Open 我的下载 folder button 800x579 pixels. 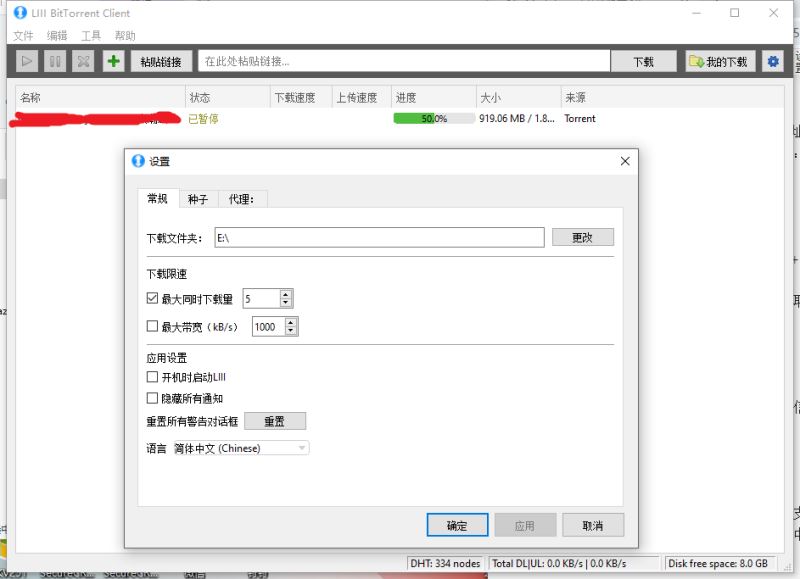(x=720, y=62)
